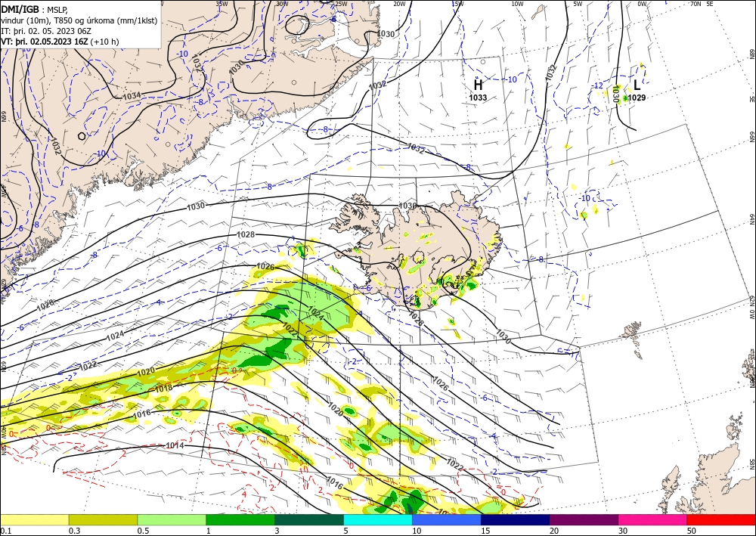Viewport: 756px width, 536px height.
Task: Click the 10W longitude label
Action: pos(517,3)
